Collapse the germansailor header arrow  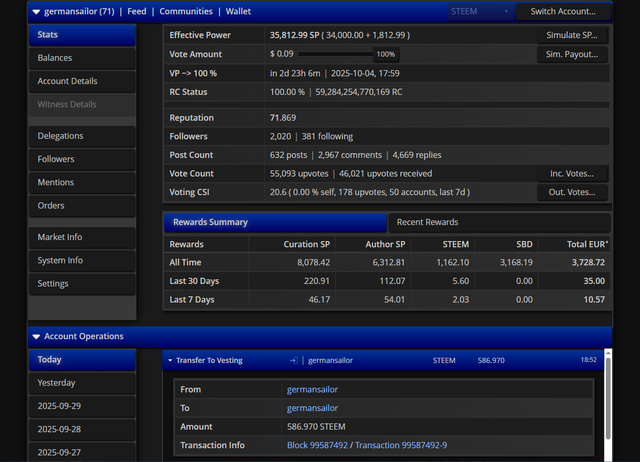coord(36,12)
